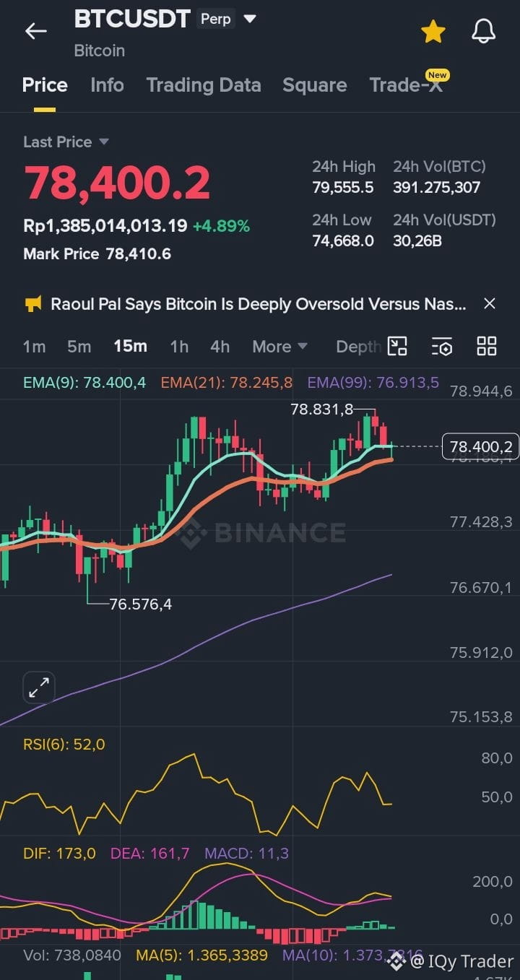Click the MA(5) volume label
Image resolution: width=520 pixels, height=980 pixels.
[201, 955]
